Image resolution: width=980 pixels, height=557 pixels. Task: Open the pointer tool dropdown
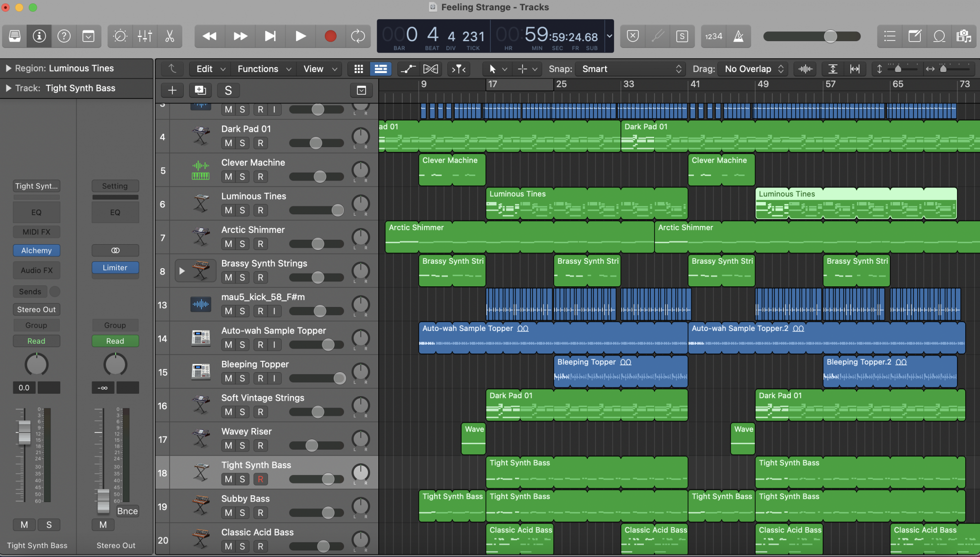497,69
